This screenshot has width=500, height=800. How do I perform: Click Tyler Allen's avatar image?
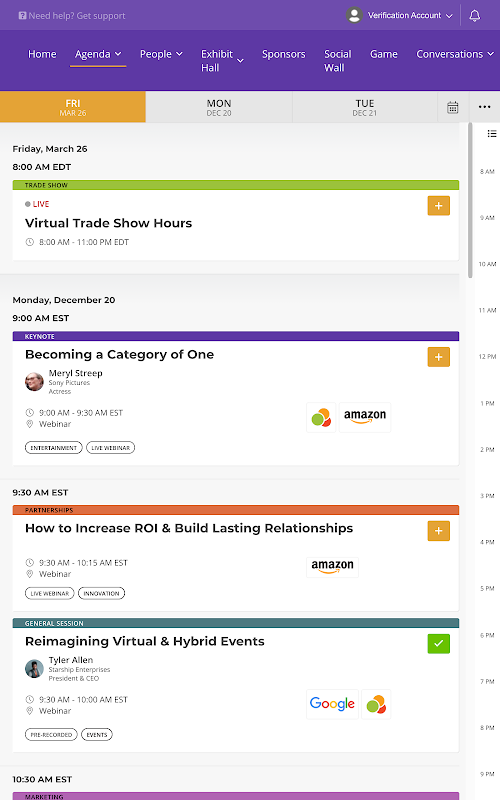point(34,668)
